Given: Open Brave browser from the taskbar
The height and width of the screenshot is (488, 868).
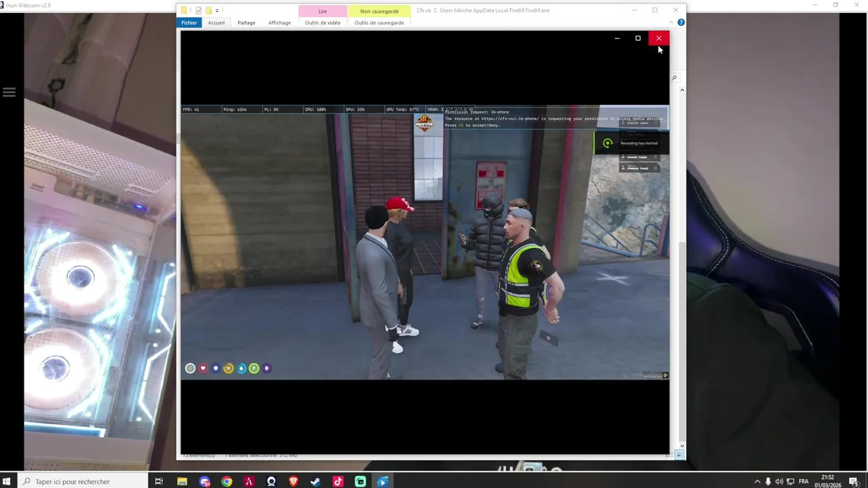Looking at the screenshot, I should click(293, 481).
